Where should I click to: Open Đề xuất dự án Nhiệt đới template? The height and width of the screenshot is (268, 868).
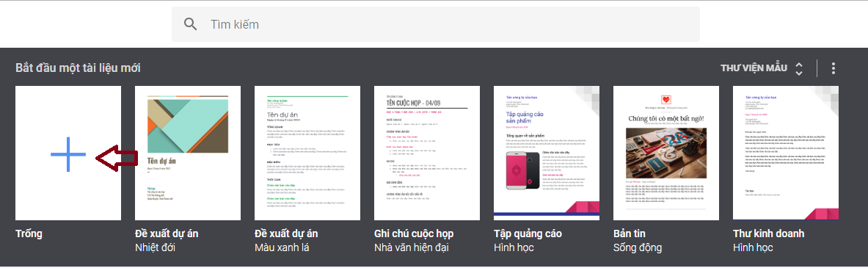click(x=188, y=153)
